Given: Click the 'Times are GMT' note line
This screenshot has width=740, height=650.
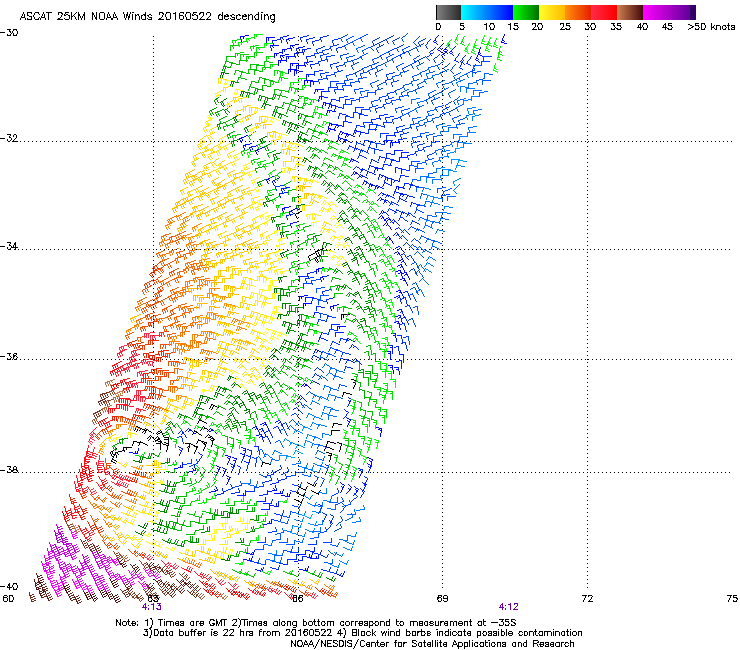Looking at the screenshot, I should coord(316,623).
